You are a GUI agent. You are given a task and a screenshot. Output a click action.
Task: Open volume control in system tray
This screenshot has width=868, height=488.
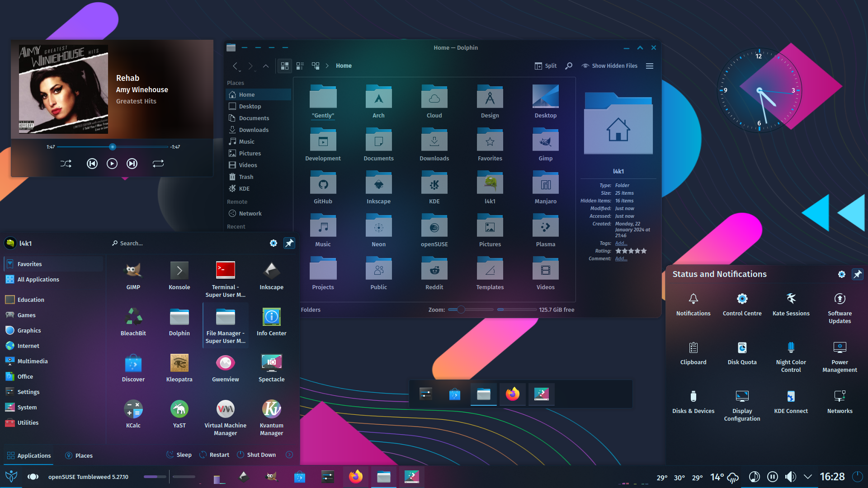tap(790, 477)
